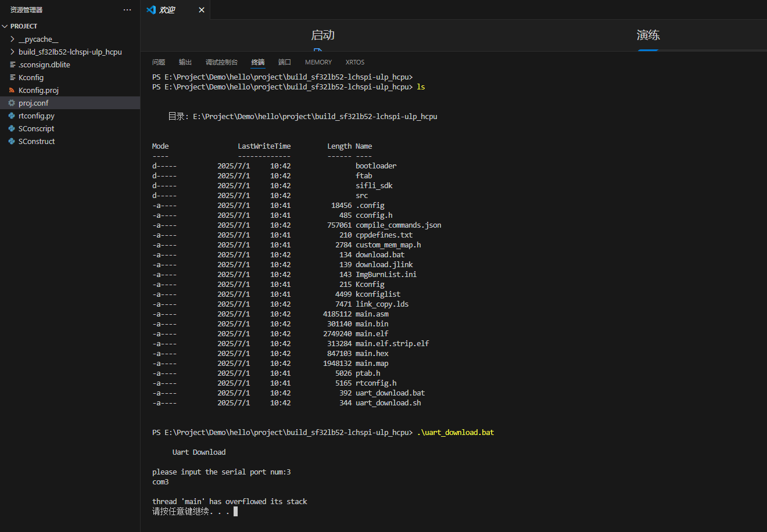Click main.map in terminal listing
Screen dimensions: 767x532
coord(372,364)
